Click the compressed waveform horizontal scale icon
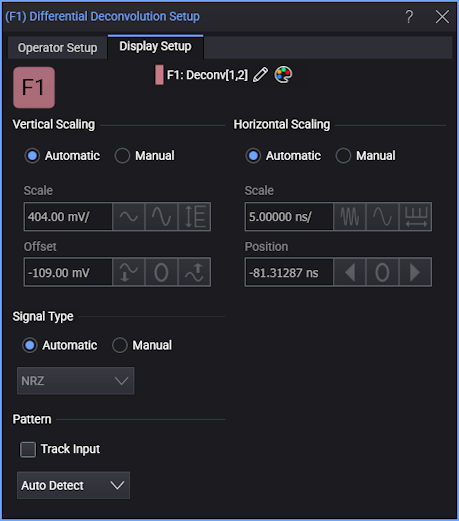This screenshot has width=459, height=521. [x=350, y=217]
